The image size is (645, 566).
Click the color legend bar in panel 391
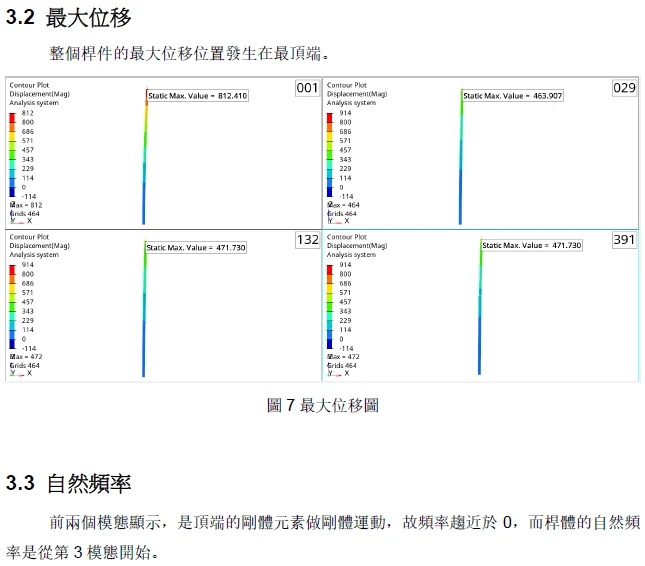(x=330, y=306)
